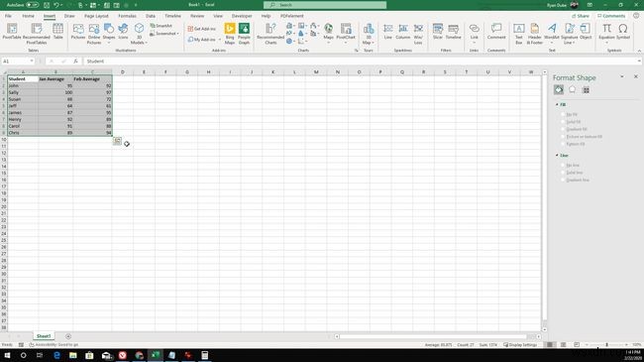Click the Name Box showing A1
Screen dimensions: 644x362
tap(18, 60)
